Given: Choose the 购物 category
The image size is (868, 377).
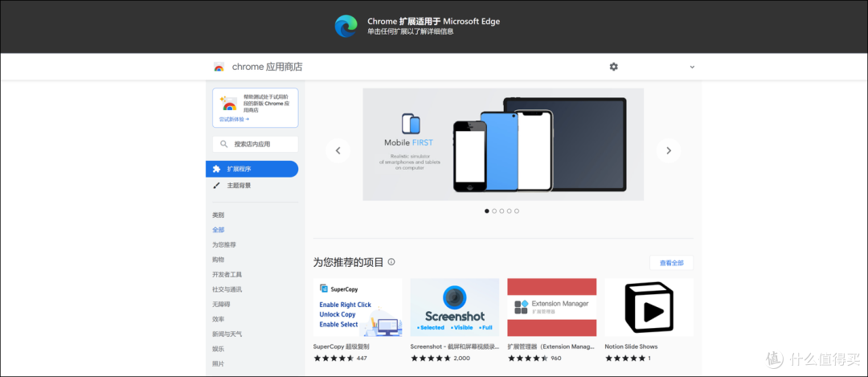Looking at the screenshot, I should click(218, 260).
